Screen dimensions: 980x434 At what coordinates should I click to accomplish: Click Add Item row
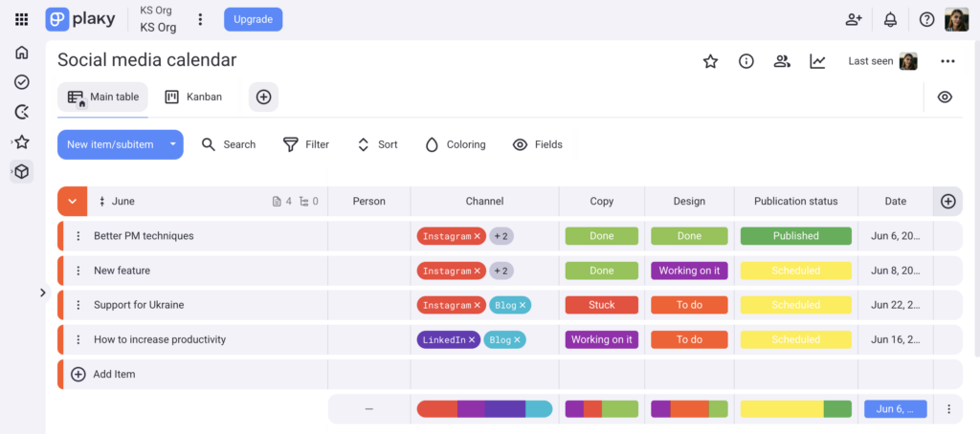click(113, 374)
